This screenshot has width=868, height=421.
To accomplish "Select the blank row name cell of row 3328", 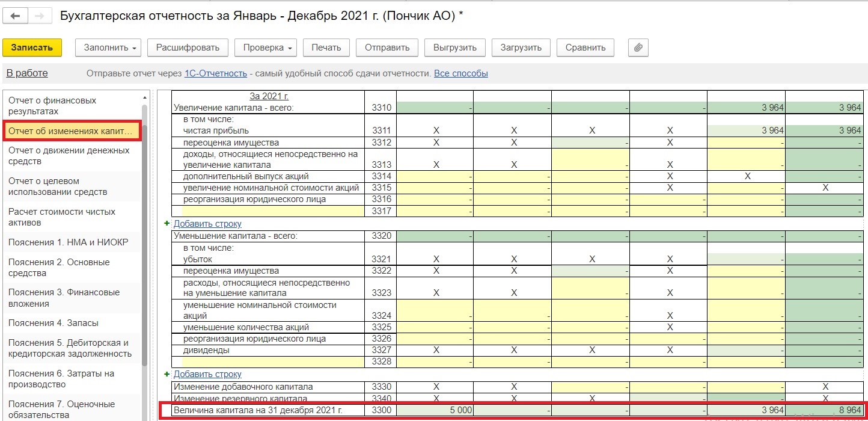I will 268,361.
